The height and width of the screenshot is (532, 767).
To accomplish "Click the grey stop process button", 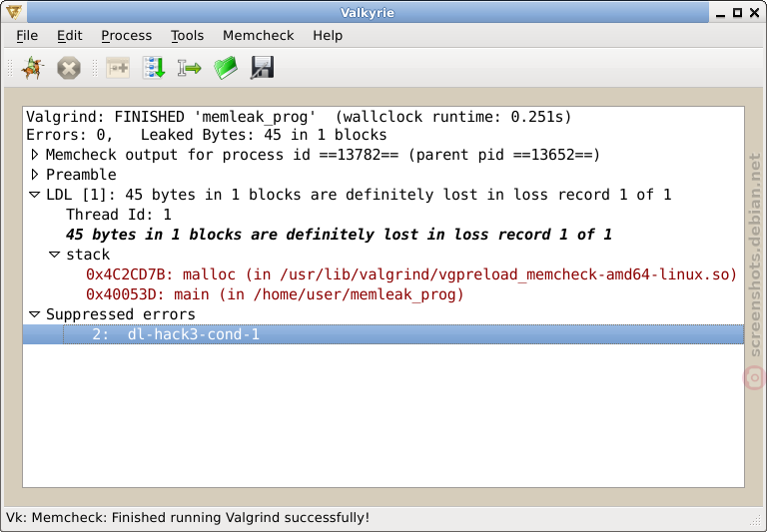I will (69, 68).
